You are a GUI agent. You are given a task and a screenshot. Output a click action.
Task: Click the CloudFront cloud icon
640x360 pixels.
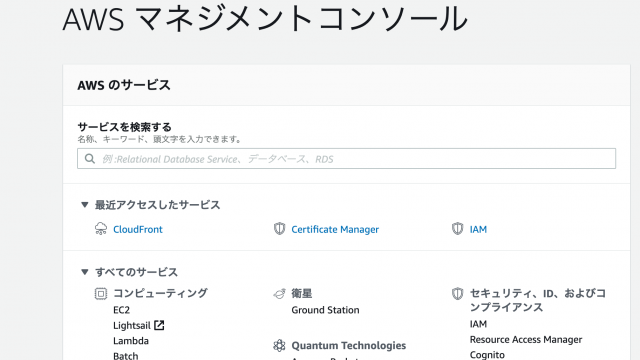click(x=101, y=229)
